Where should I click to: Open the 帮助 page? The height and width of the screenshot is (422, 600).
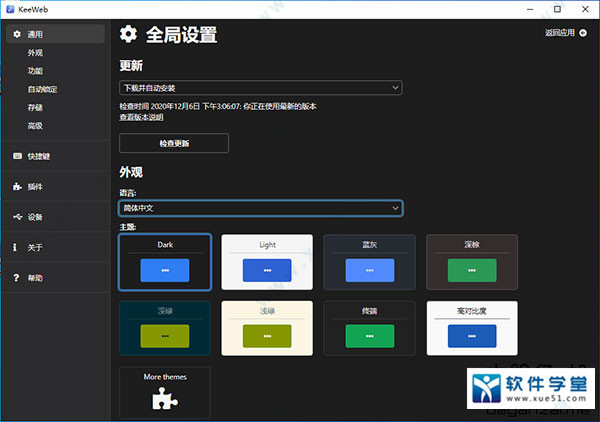55,278
